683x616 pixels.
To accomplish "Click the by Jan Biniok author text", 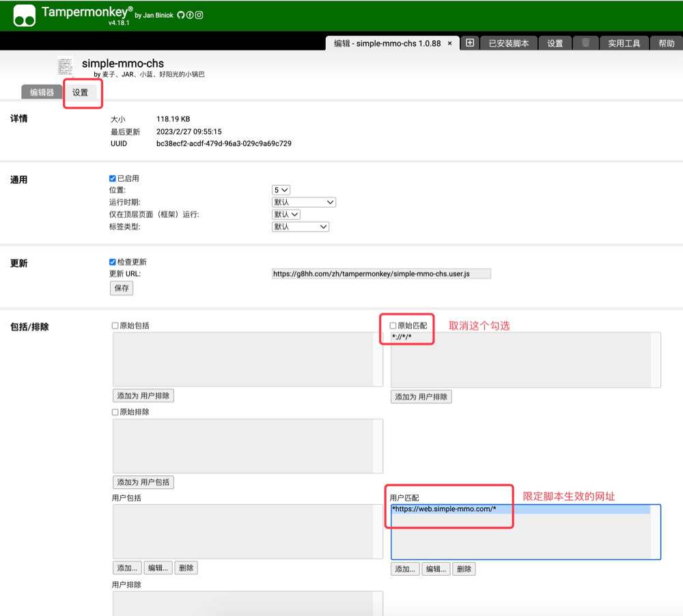I will point(154,15).
